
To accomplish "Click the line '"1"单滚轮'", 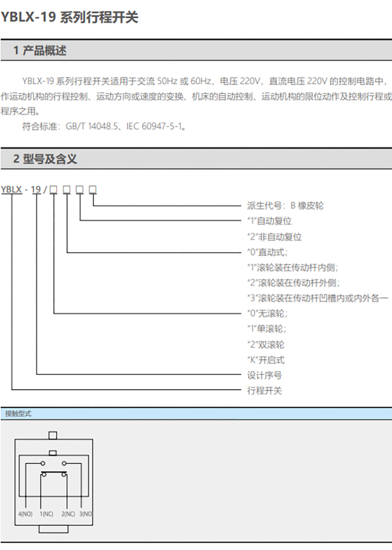I will click(x=267, y=328).
